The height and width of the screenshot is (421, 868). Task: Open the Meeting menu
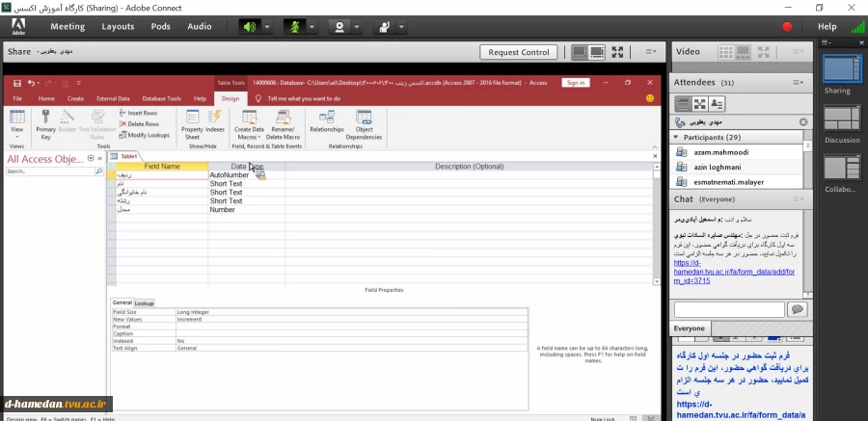pyautogui.click(x=68, y=27)
